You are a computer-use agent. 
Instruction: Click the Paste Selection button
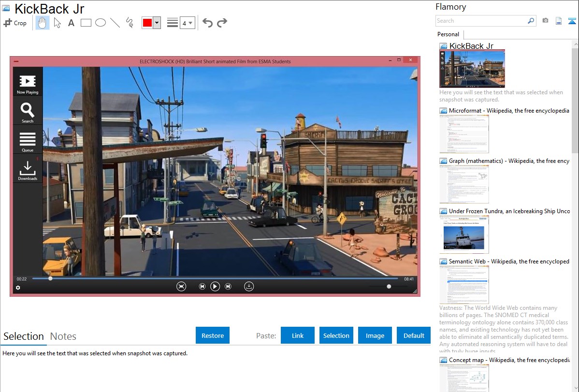336,335
